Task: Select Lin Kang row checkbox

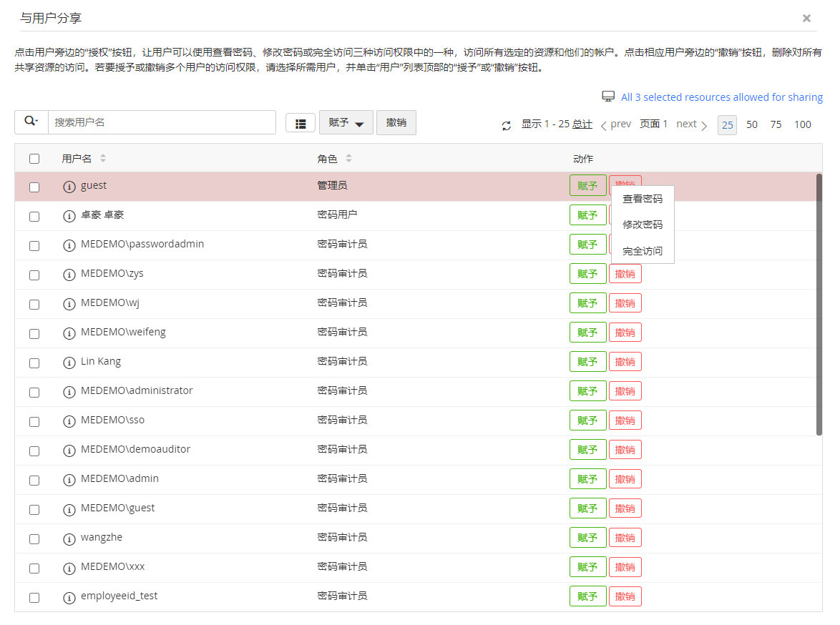Action: point(34,363)
